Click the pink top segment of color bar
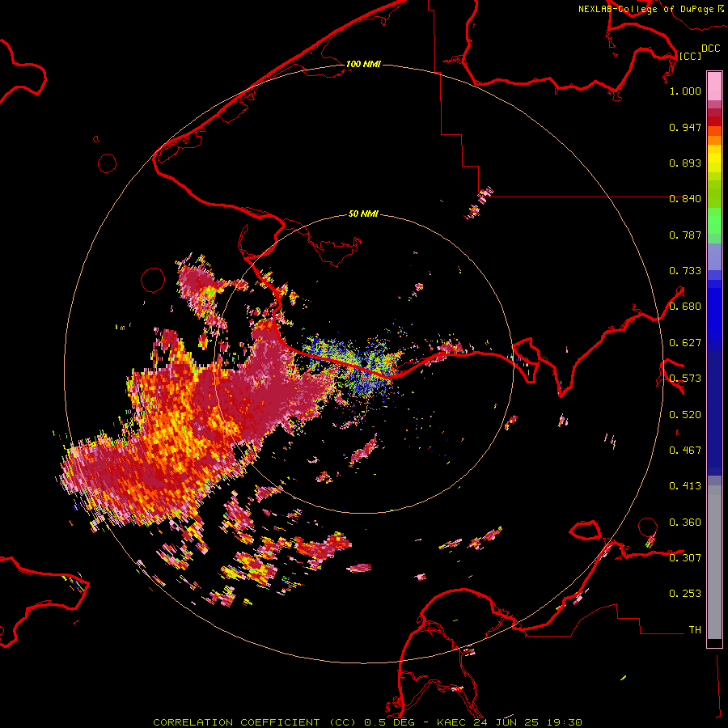728x728 pixels. click(x=714, y=86)
